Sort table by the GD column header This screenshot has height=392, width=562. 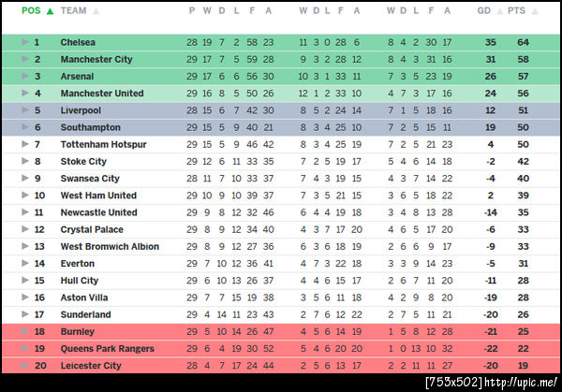[483, 11]
